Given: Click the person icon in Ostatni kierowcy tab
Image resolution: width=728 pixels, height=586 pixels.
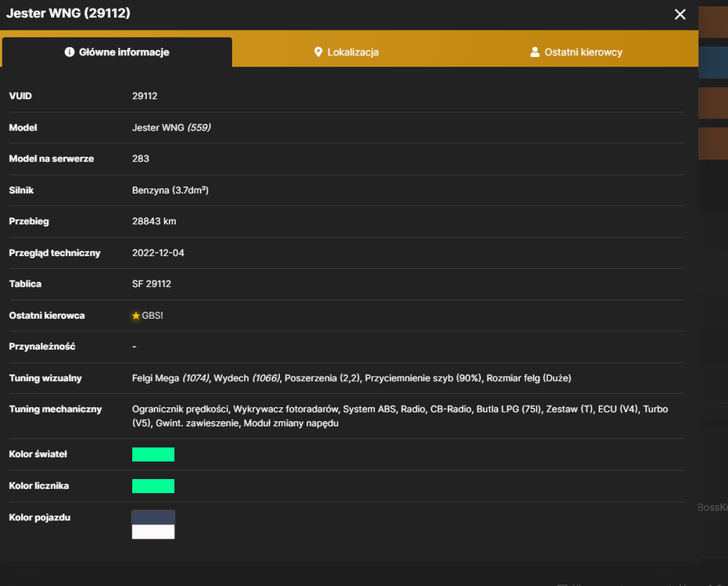Looking at the screenshot, I should (x=535, y=52).
